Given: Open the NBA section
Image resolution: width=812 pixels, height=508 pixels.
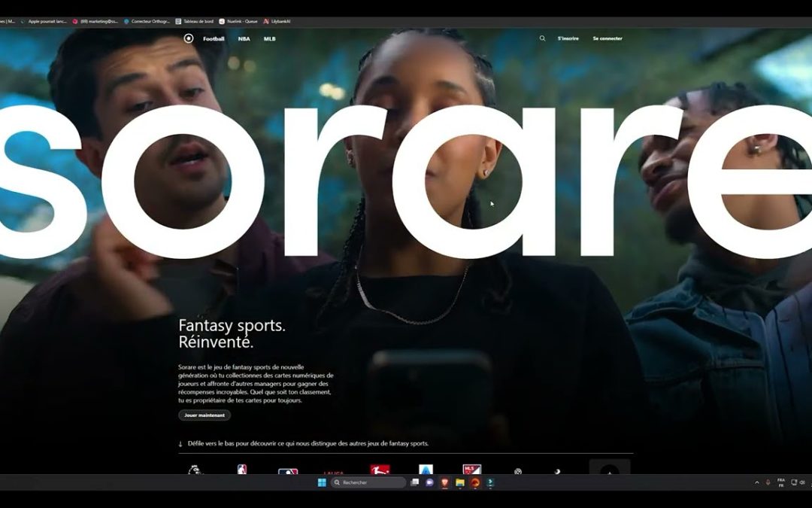Looking at the screenshot, I should (x=244, y=39).
